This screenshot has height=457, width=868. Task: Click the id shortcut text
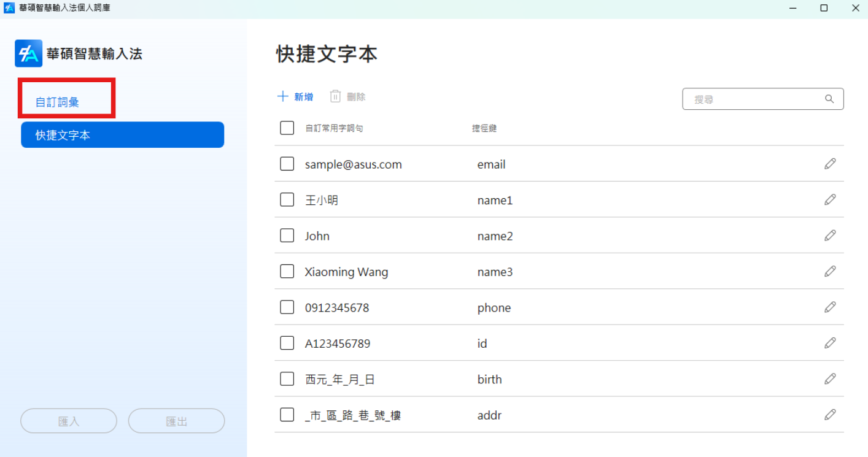pyautogui.click(x=482, y=344)
